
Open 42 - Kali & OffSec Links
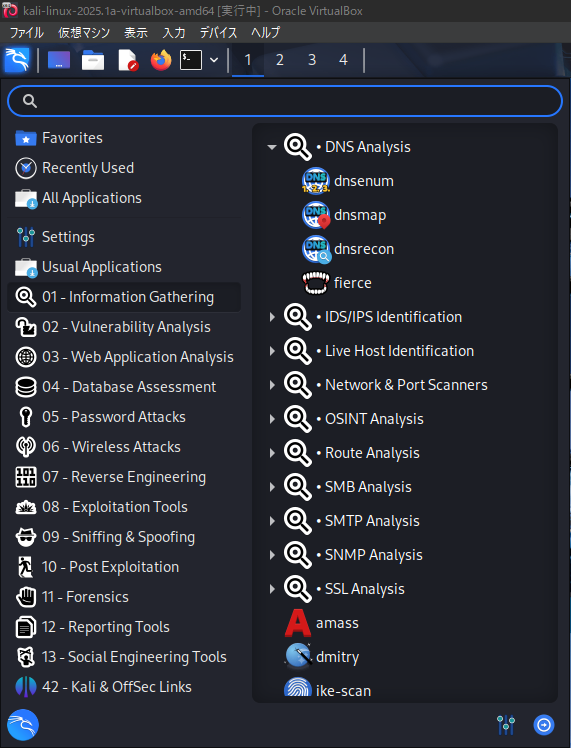(x=124, y=687)
